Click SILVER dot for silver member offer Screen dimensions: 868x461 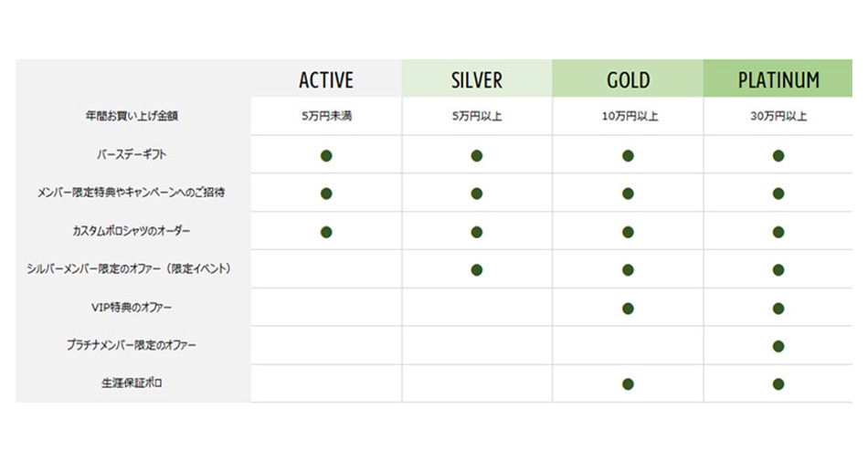click(477, 269)
